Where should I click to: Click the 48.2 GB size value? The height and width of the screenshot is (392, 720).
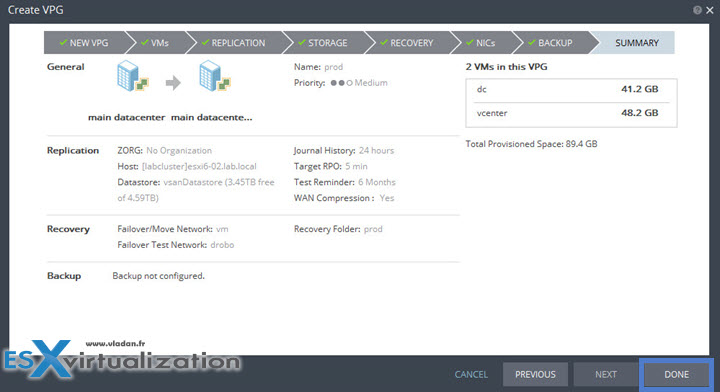click(640, 113)
